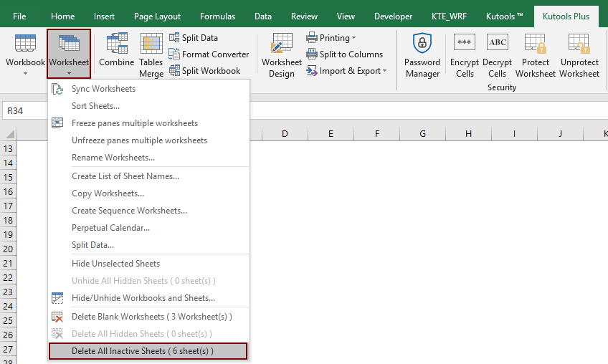Switch to the Formulas ribbon tab

(x=217, y=16)
